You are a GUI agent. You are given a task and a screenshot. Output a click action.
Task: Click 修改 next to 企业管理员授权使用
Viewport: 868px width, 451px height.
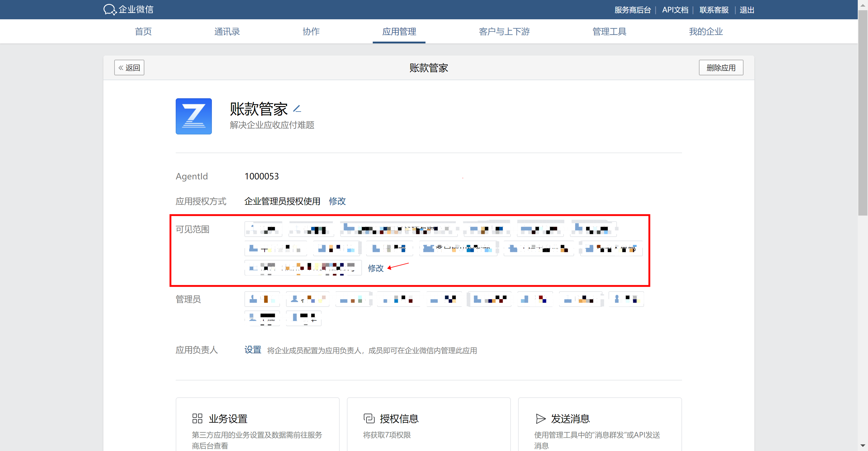pos(337,201)
